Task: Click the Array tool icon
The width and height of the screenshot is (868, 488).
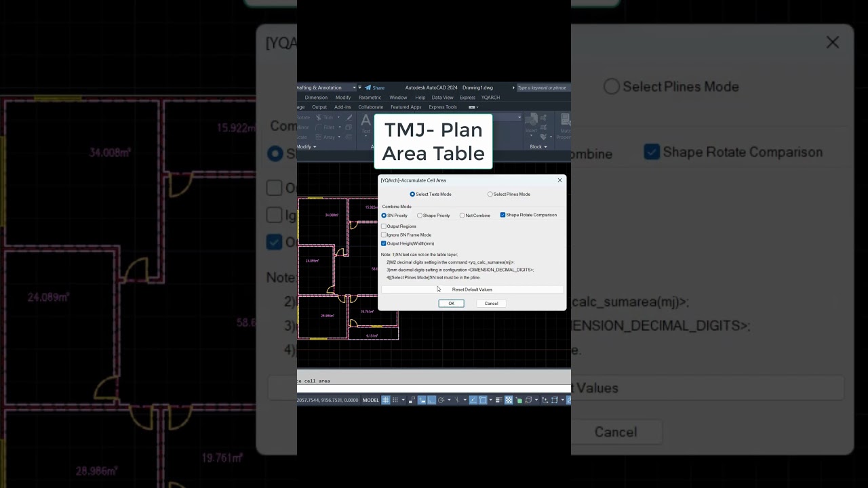Action: pyautogui.click(x=319, y=137)
